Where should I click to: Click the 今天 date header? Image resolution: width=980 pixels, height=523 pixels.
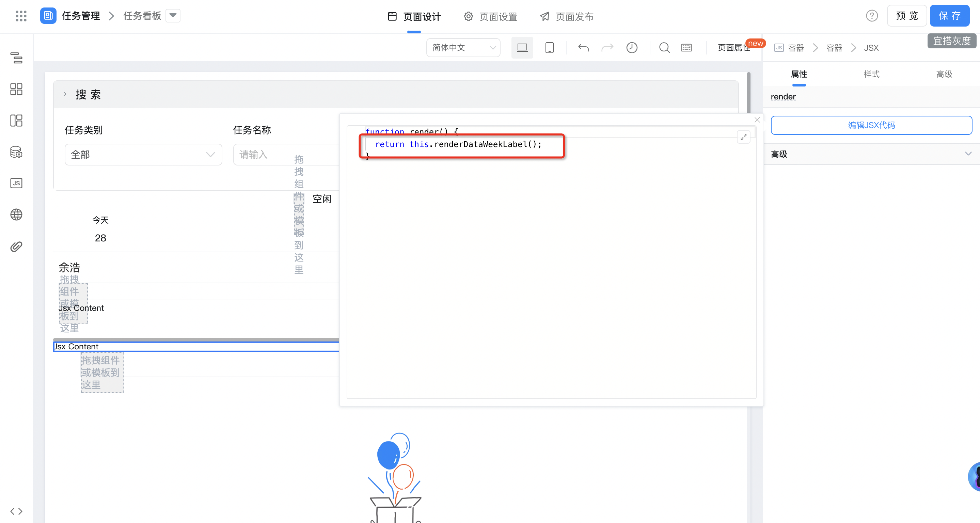(x=100, y=220)
